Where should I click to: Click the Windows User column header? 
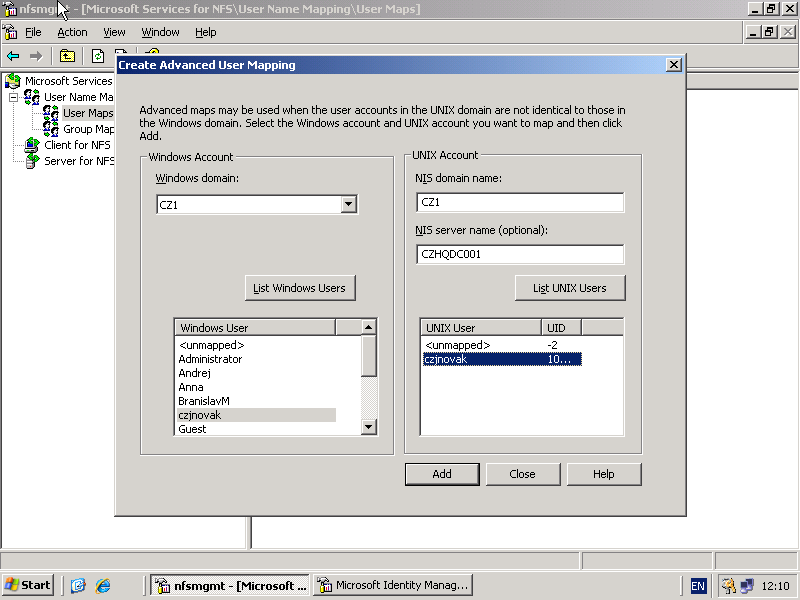coord(255,328)
